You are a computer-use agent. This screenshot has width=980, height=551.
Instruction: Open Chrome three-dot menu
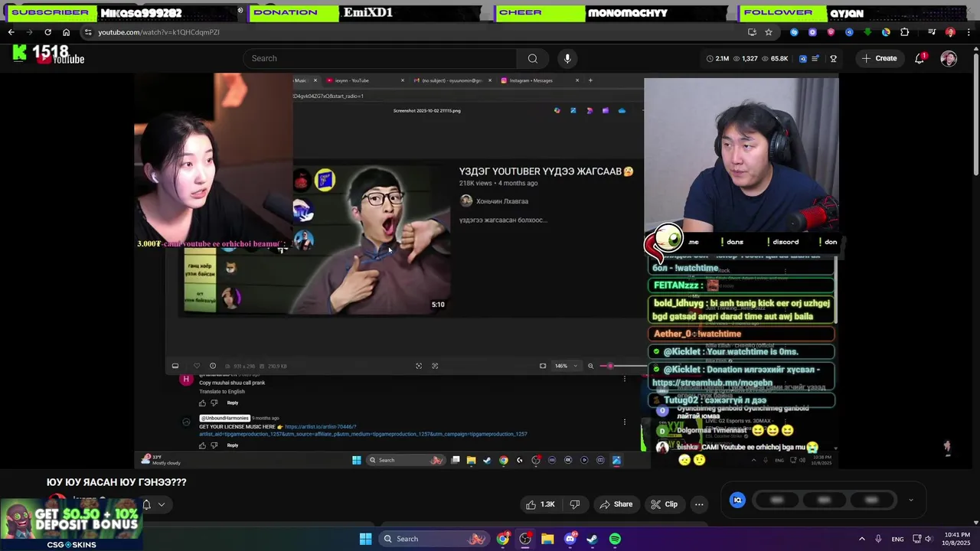pos(969,32)
